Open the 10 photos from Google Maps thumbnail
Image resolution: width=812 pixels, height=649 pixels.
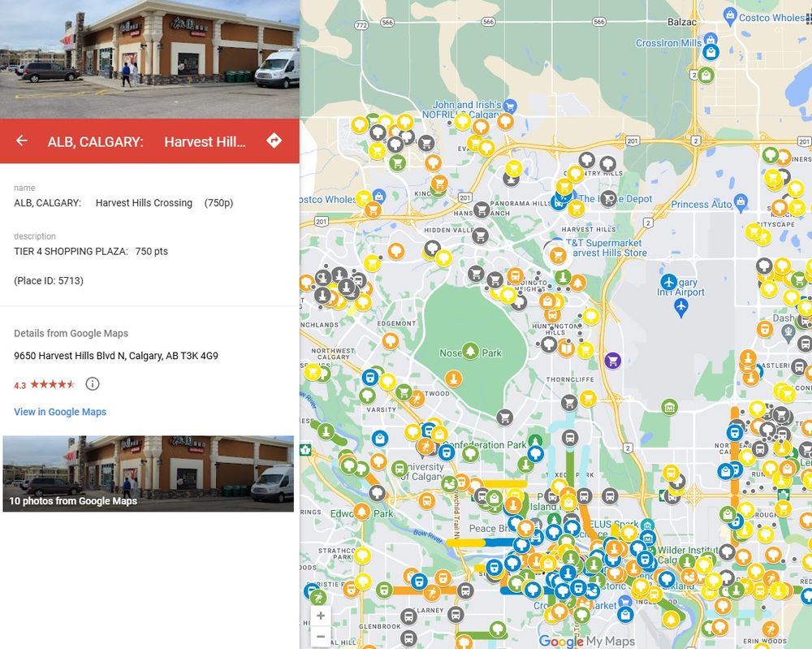[x=148, y=474]
